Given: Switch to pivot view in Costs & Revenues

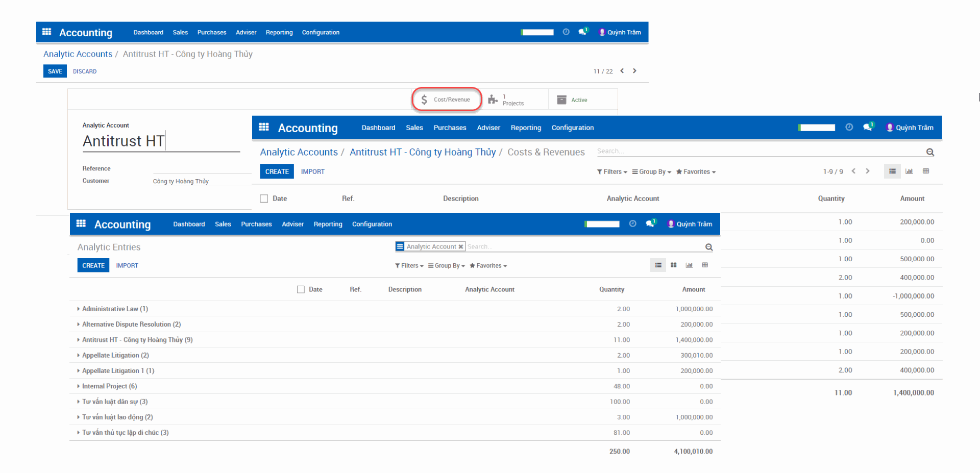Looking at the screenshot, I should tap(926, 171).
